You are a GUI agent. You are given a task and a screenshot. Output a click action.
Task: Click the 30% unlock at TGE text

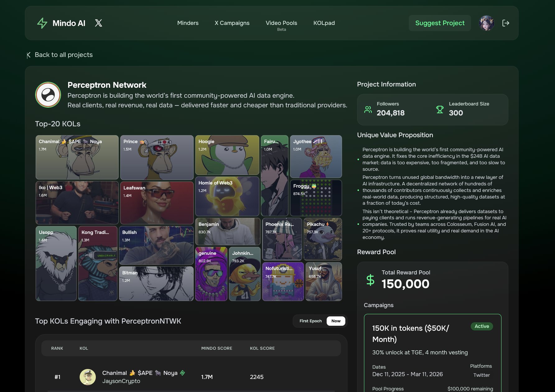pyautogui.click(x=420, y=352)
